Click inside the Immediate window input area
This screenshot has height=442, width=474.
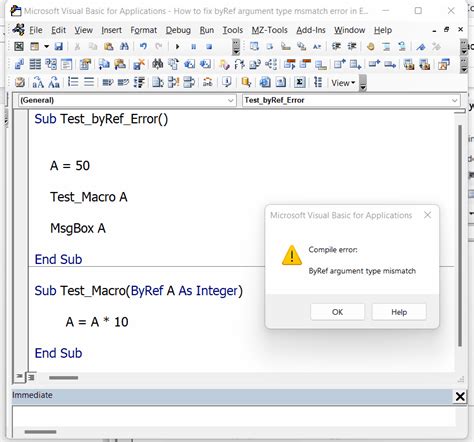[x=233, y=416]
